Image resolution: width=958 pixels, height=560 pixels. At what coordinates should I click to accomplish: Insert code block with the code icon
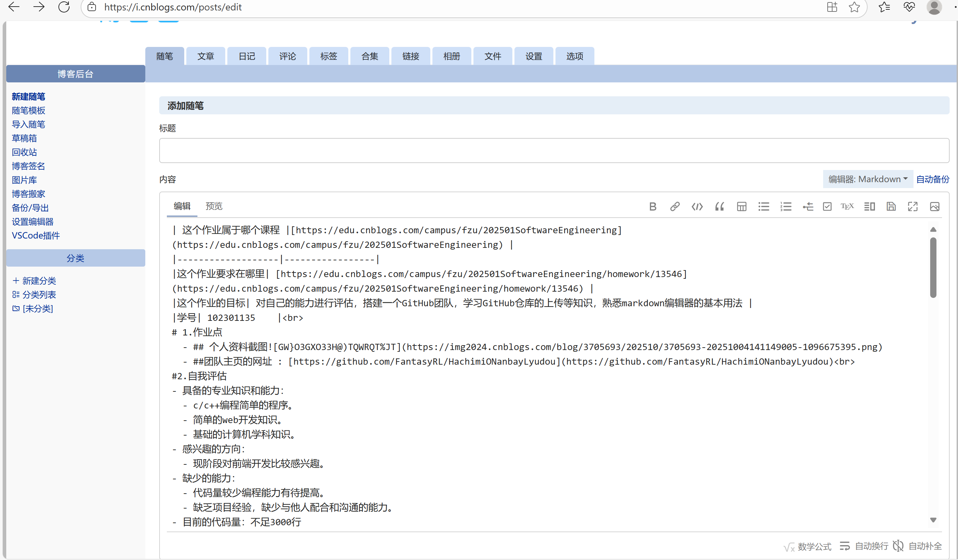tap(697, 206)
